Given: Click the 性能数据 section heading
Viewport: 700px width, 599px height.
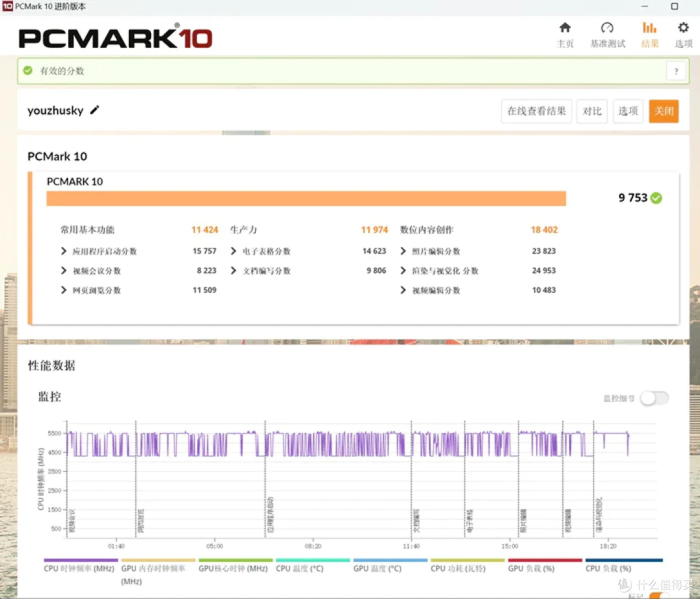Looking at the screenshot, I should point(51,366).
